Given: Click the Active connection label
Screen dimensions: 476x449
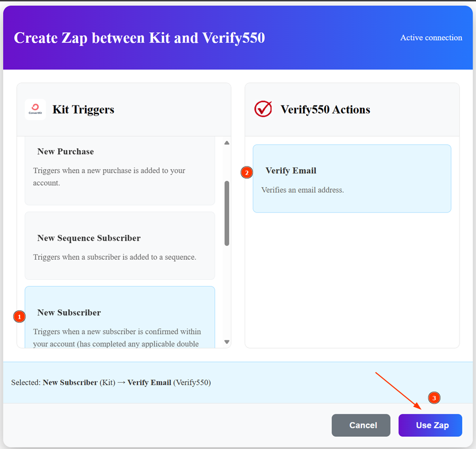Looking at the screenshot, I should (x=431, y=38).
